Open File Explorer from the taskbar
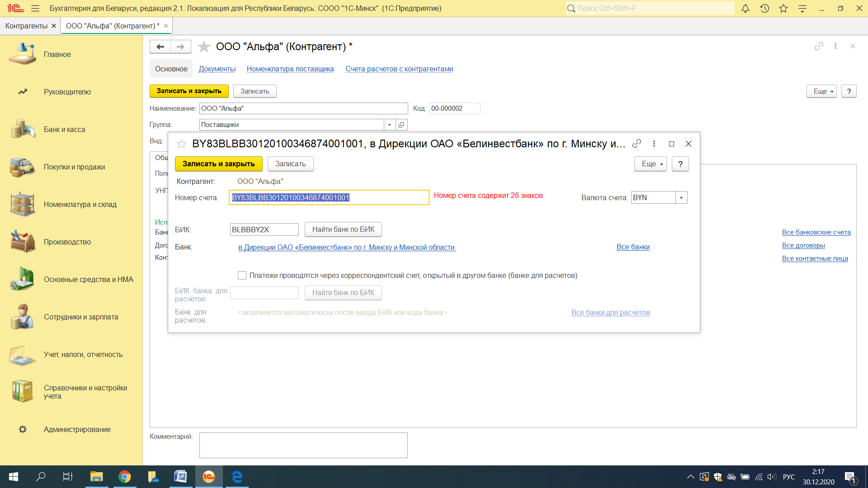 (97, 477)
